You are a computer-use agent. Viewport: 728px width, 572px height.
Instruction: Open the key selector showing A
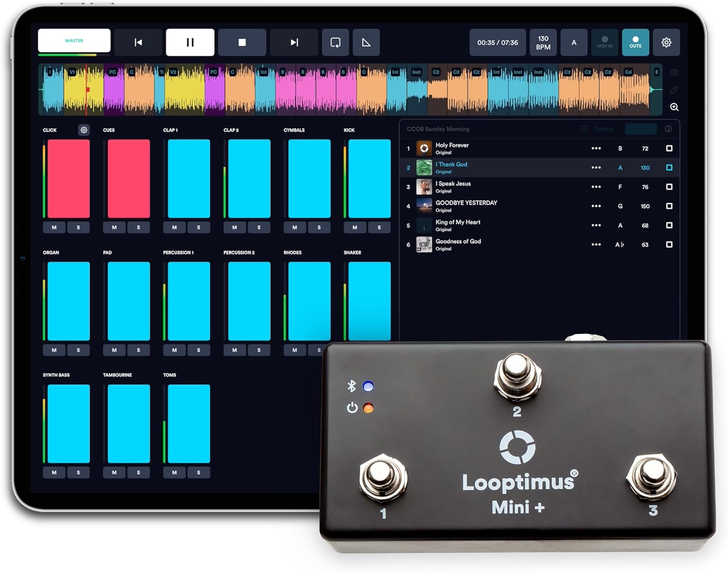tap(574, 43)
